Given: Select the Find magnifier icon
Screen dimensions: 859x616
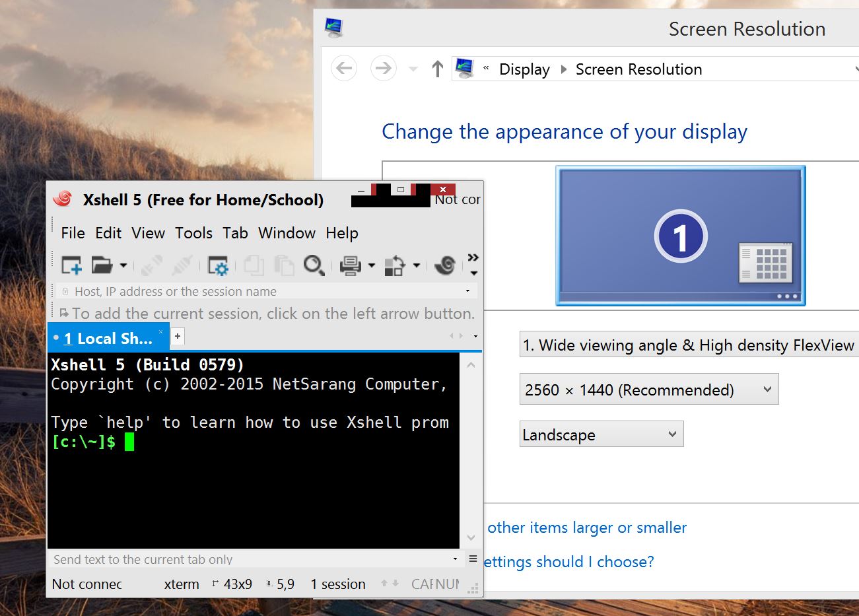Looking at the screenshot, I should 314,265.
